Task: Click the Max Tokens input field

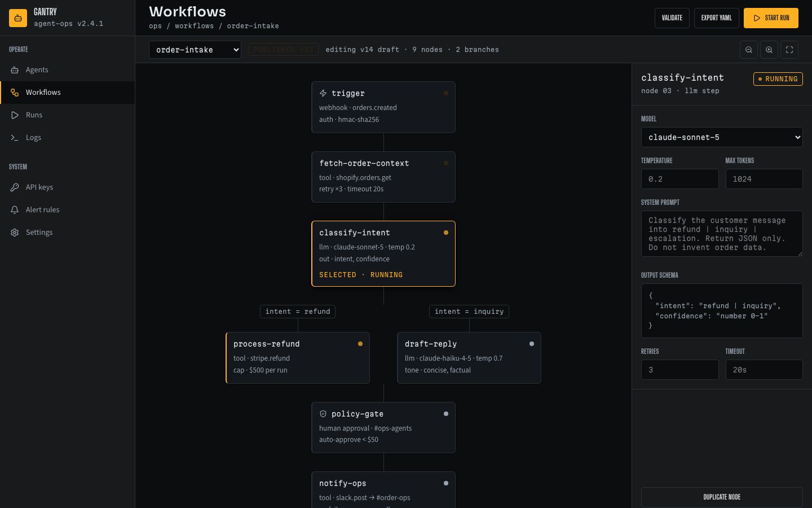Action: tap(764, 179)
